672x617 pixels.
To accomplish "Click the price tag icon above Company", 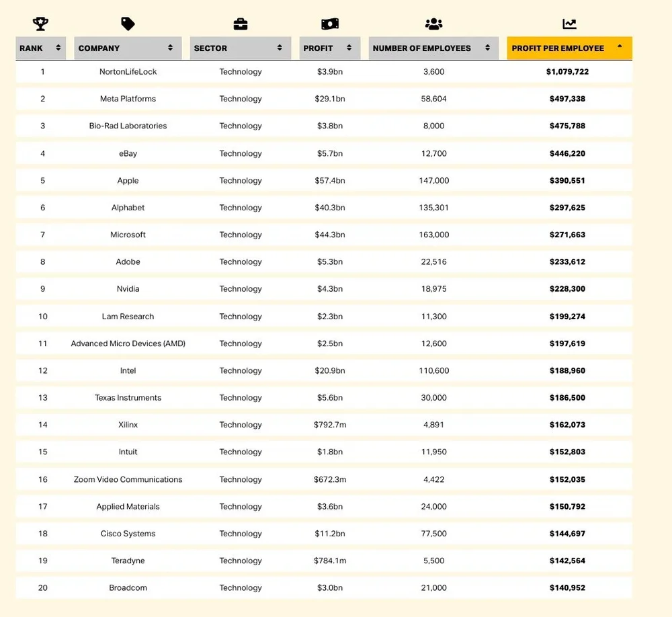I will (x=128, y=24).
